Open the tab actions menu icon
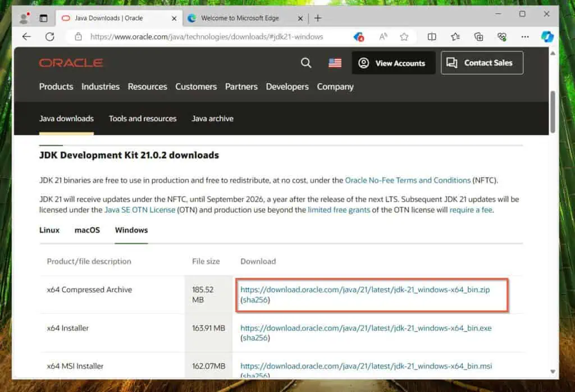This screenshot has width=575, height=392. (43, 18)
